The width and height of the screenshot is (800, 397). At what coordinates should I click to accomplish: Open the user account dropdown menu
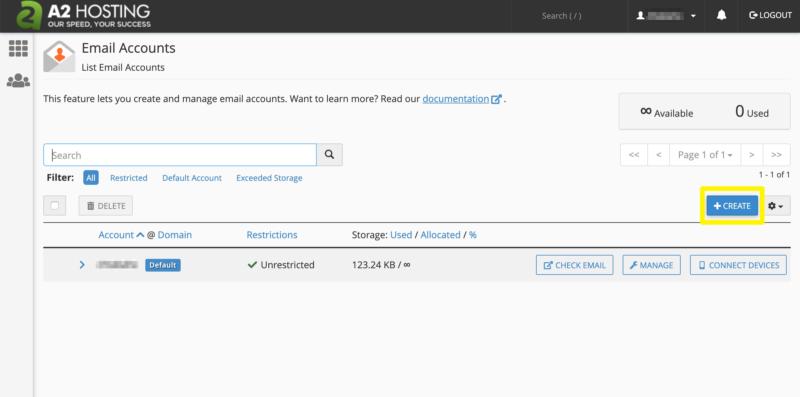pos(666,16)
